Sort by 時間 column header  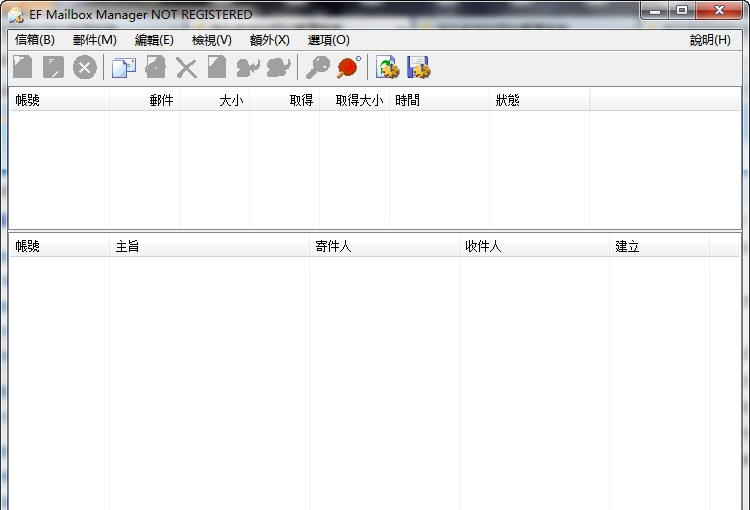(x=439, y=100)
